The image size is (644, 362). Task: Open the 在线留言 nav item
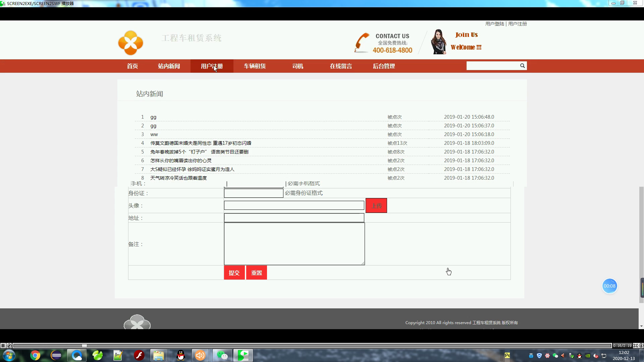pos(341,66)
